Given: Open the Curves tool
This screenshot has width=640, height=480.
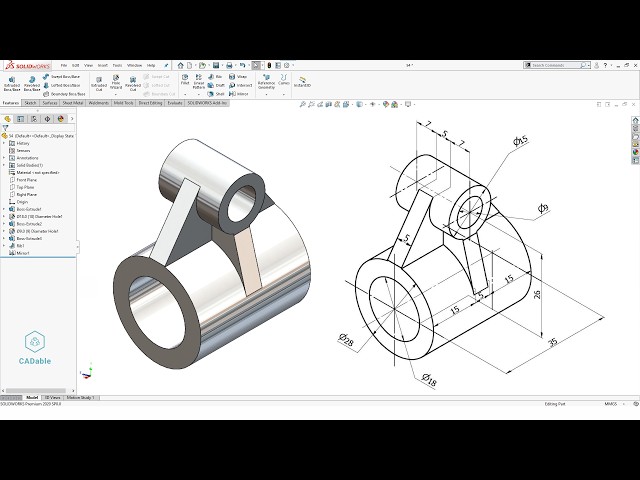Looking at the screenshot, I should (x=284, y=80).
